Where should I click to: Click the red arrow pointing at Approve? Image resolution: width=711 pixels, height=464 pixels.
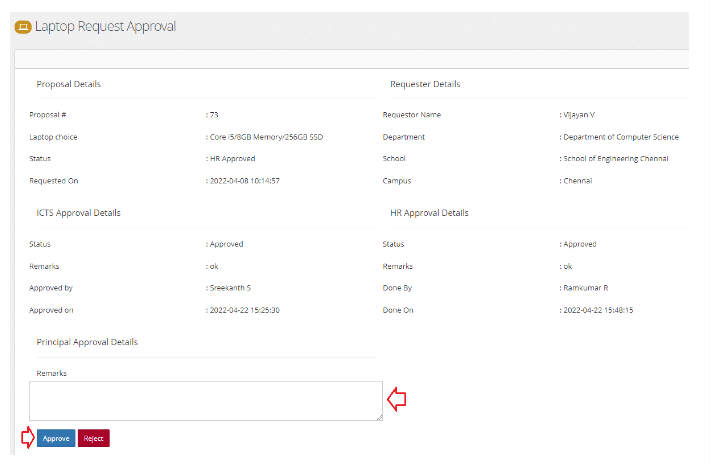[27, 437]
